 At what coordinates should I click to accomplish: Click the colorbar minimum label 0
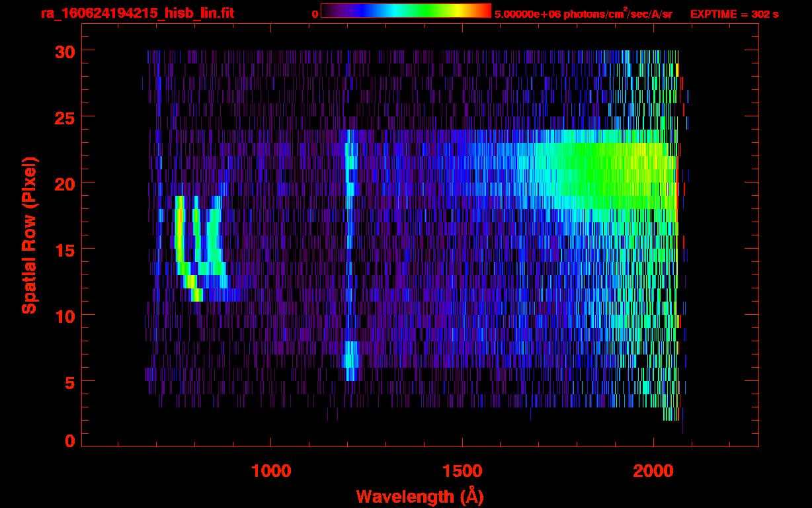pyautogui.click(x=315, y=14)
